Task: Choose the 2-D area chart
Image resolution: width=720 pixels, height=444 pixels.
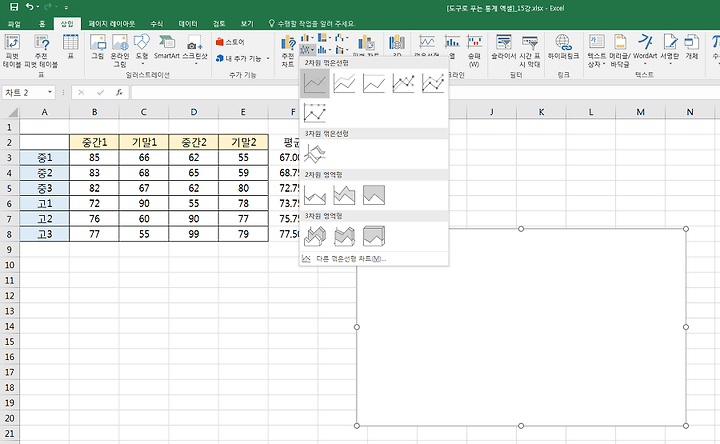Action: point(315,195)
